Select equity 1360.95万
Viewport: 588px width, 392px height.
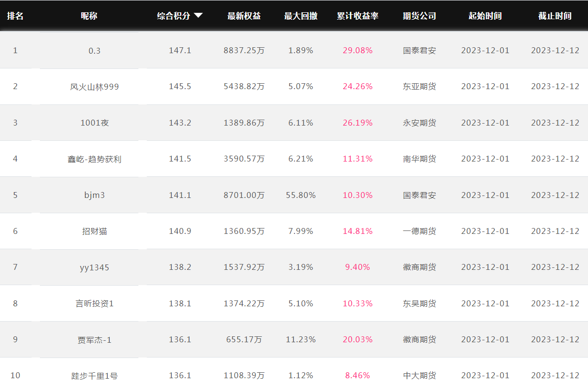pos(244,231)
